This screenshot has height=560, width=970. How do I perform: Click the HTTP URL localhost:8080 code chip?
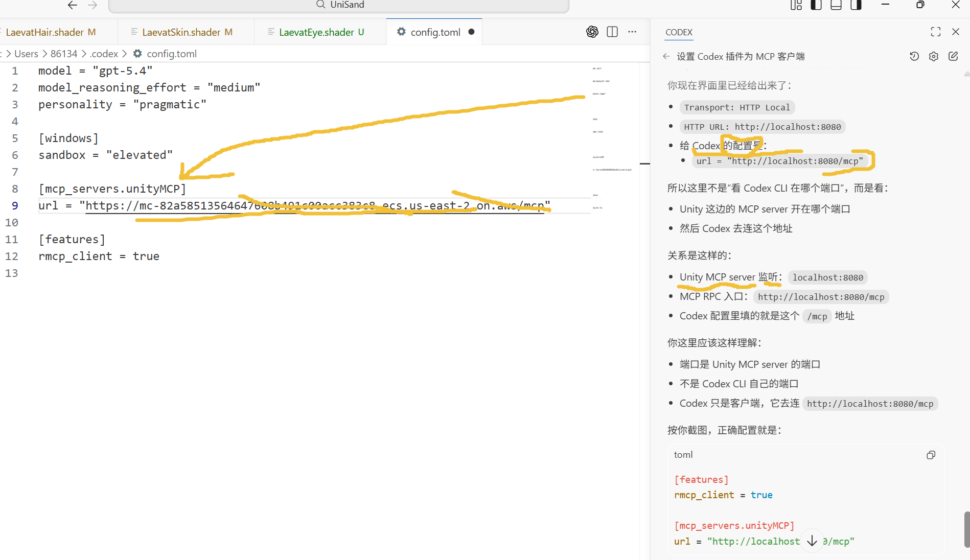coord(763,127)
